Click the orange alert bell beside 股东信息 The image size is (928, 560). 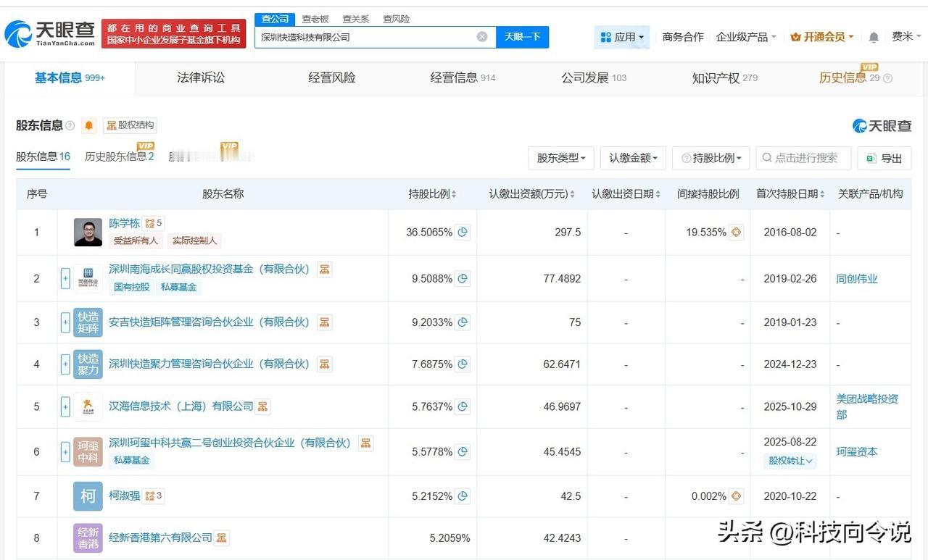(89, 125)
